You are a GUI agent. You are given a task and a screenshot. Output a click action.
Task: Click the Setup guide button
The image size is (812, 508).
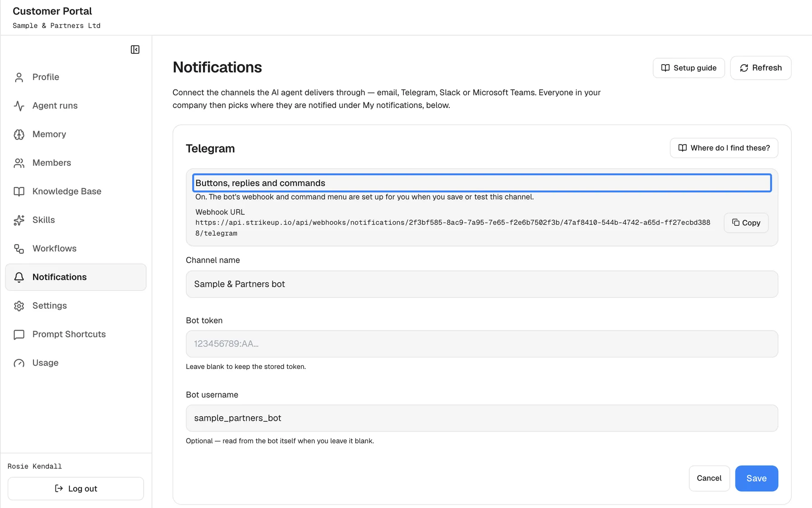pyautogui.click(x=689, y=68)
